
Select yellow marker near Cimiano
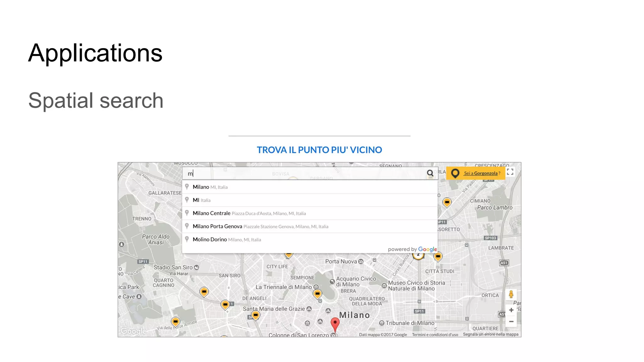tap(447, 202)
